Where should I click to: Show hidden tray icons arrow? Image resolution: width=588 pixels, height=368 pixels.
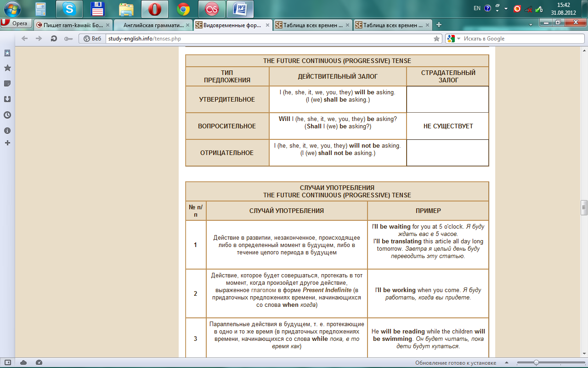[506, 9]
